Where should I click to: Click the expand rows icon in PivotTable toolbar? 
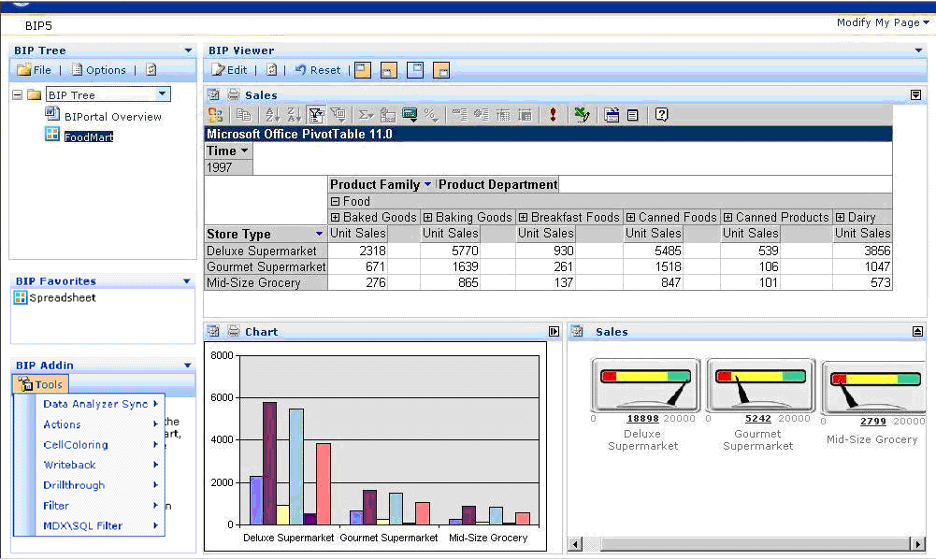pyautogui.click(x=482, y=115)
